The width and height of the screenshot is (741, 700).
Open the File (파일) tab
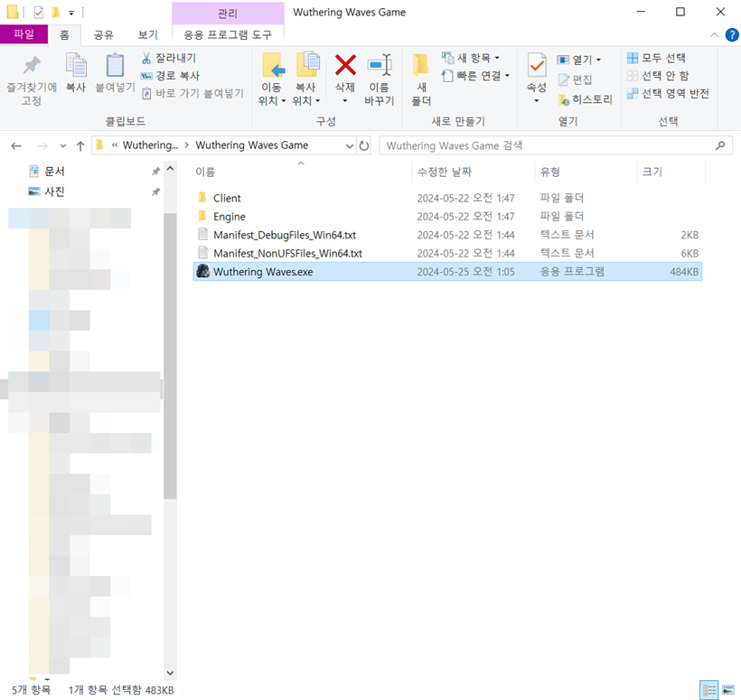click(x=23, y=34)
